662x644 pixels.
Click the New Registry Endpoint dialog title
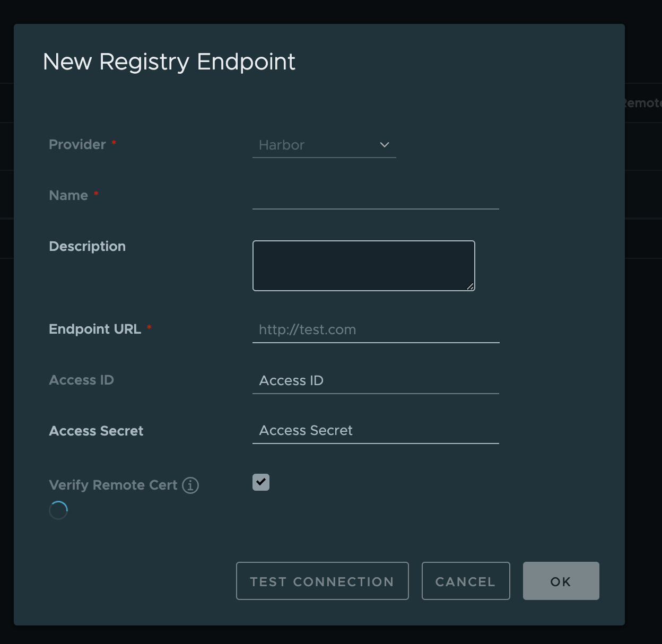pos(169,62)
